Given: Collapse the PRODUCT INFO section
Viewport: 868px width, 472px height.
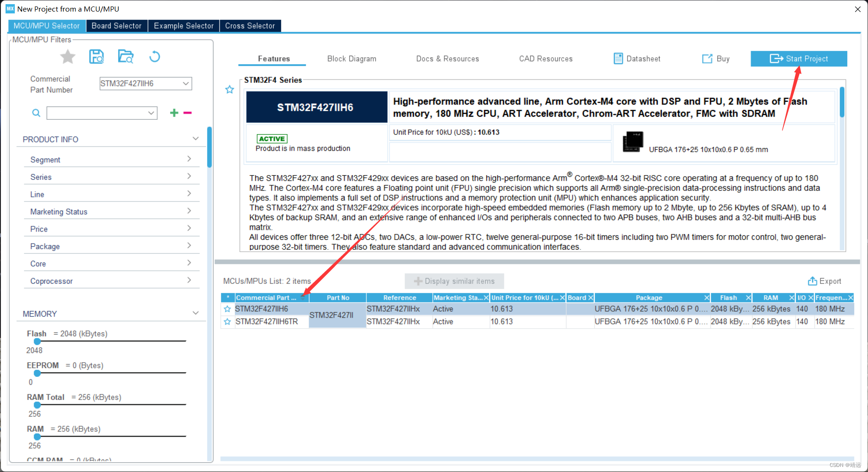Looking at the screenshot, I should tap(196, 139).
